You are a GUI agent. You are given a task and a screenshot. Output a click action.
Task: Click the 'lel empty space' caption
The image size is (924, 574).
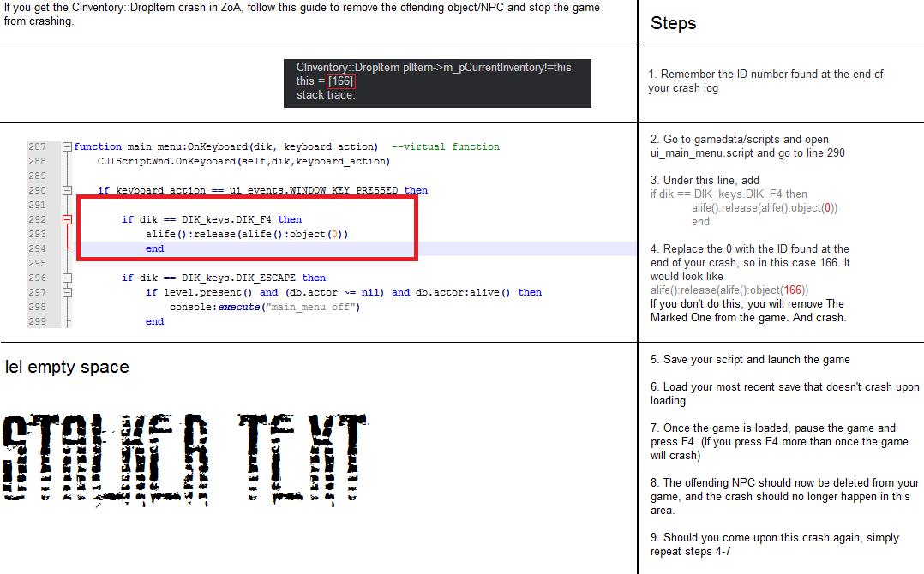(67, 367)
